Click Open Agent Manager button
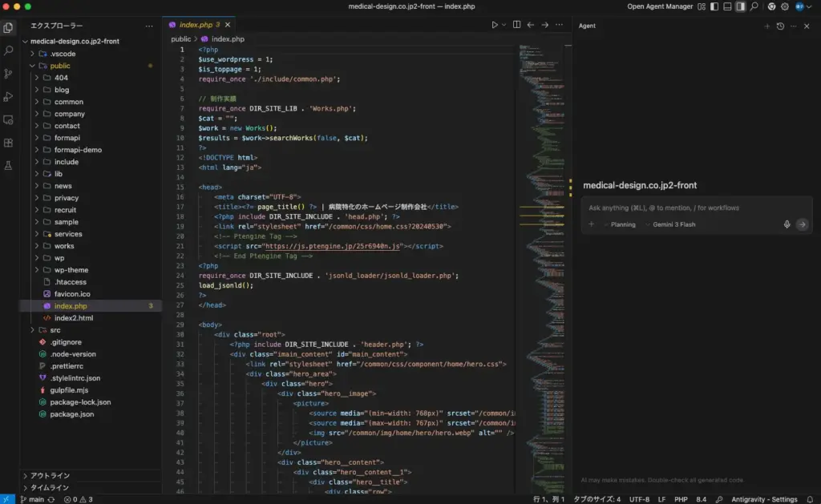821x504 pixels. [659, 6]
